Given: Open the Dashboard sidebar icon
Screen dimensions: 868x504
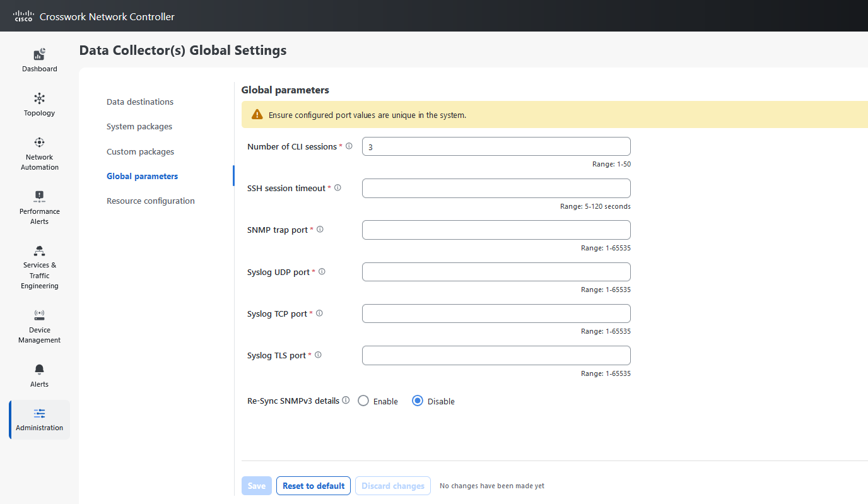Looking at the screenshot, I should (39, 55).
